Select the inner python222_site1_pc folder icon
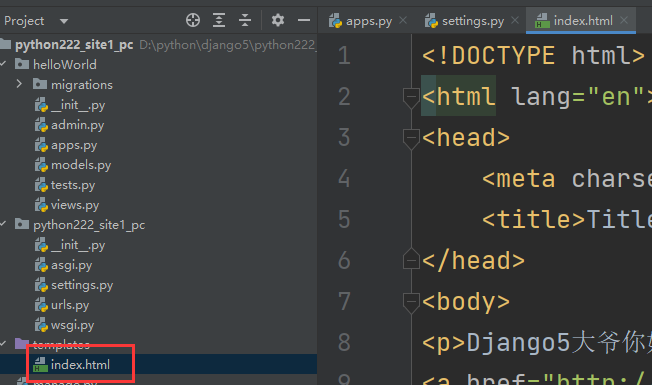The image size is (652, 385). 22,224
